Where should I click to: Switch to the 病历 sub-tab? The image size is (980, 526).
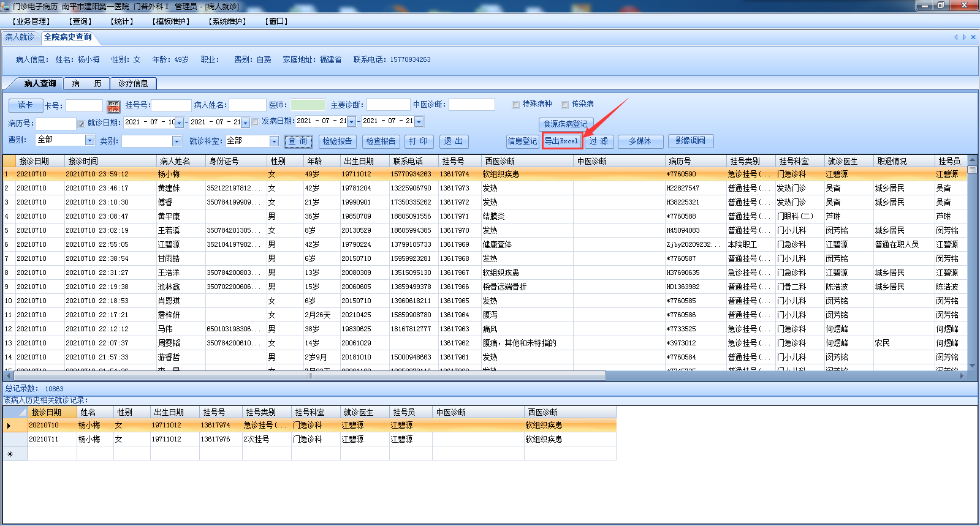pos(86,83)
